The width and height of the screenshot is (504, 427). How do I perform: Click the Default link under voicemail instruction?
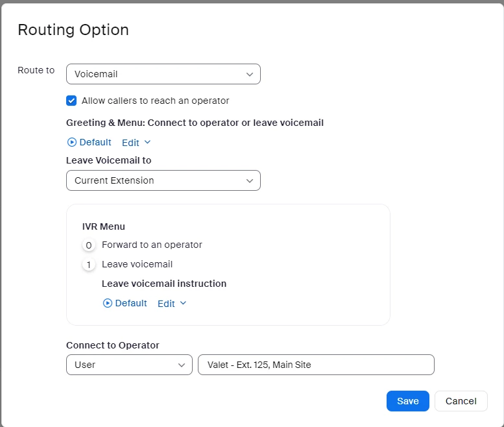130,303
